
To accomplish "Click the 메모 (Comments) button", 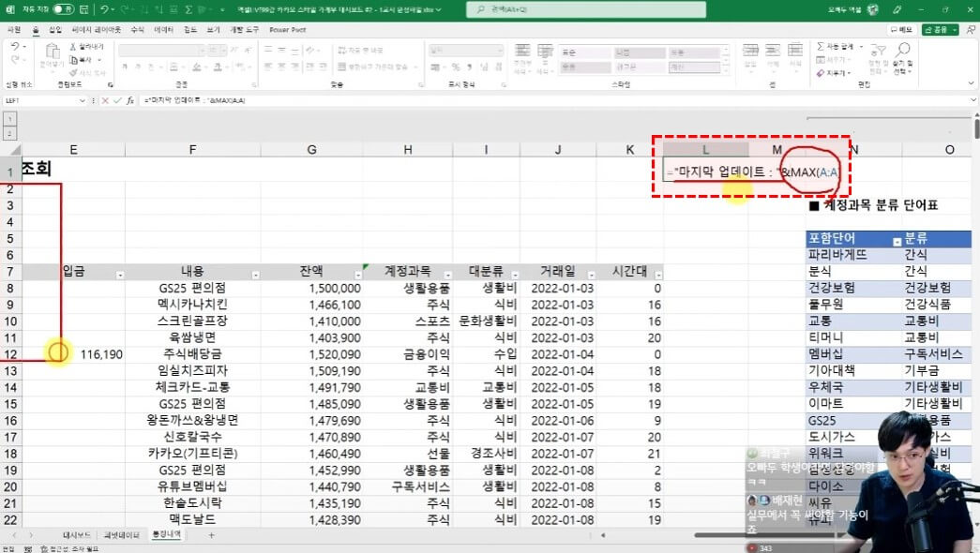I will (x=900, y=29).
